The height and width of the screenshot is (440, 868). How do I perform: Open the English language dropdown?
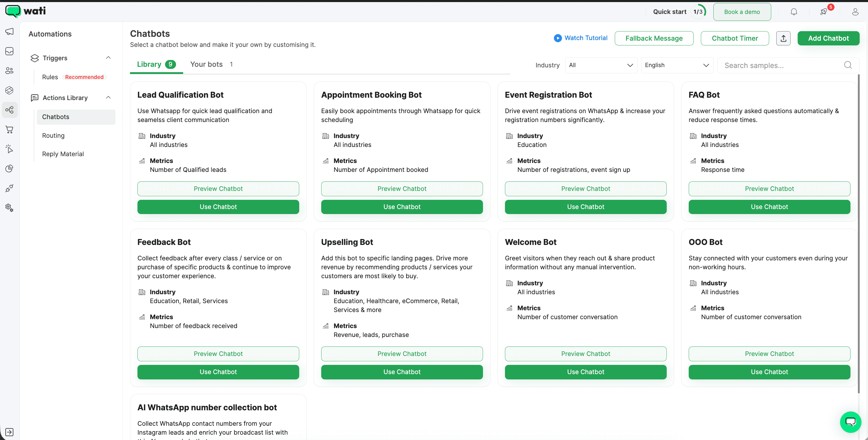[677, 65]
